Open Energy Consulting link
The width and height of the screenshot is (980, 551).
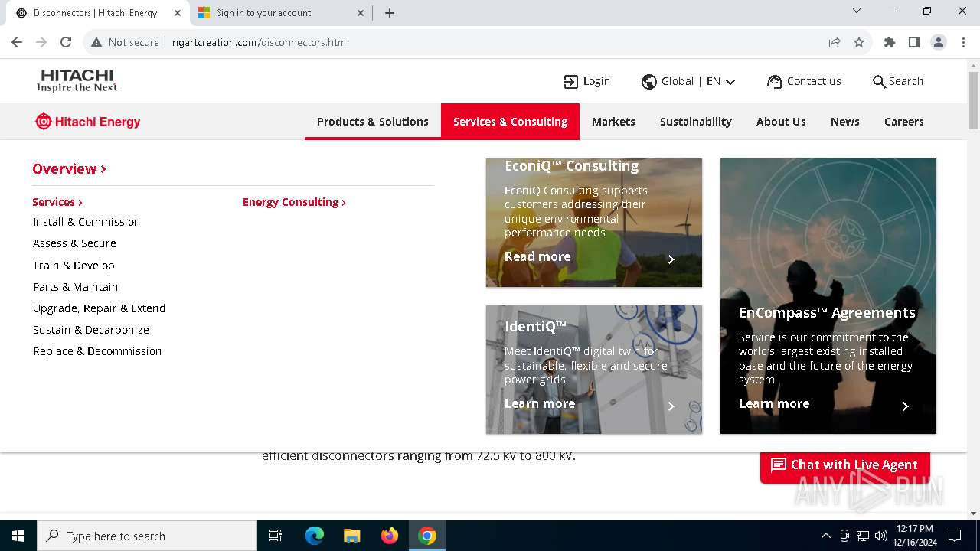pos(294,202)
